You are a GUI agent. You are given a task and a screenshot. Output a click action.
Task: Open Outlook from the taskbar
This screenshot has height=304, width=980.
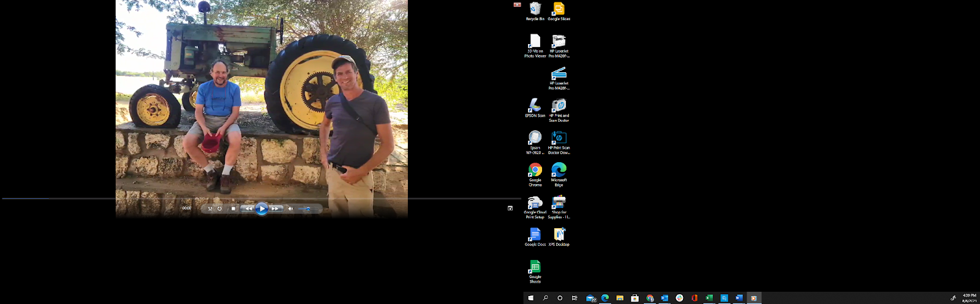[665, 298]
